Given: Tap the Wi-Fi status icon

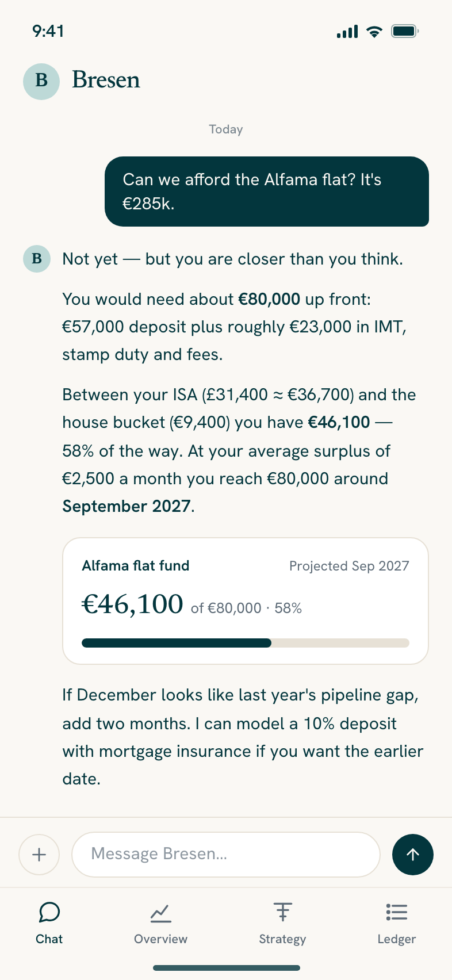Looking at the screenshot, I should [x=374, y=32].
